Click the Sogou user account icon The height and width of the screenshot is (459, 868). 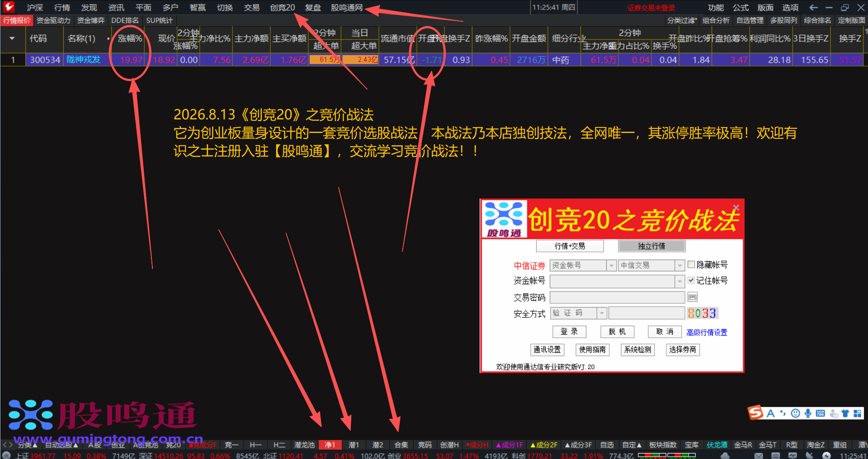tap(834, 413)
